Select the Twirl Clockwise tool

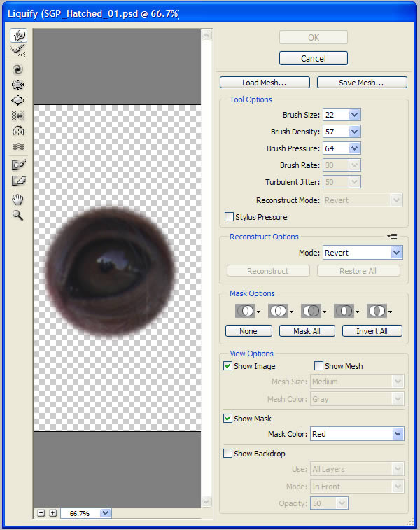coord(18,69)
